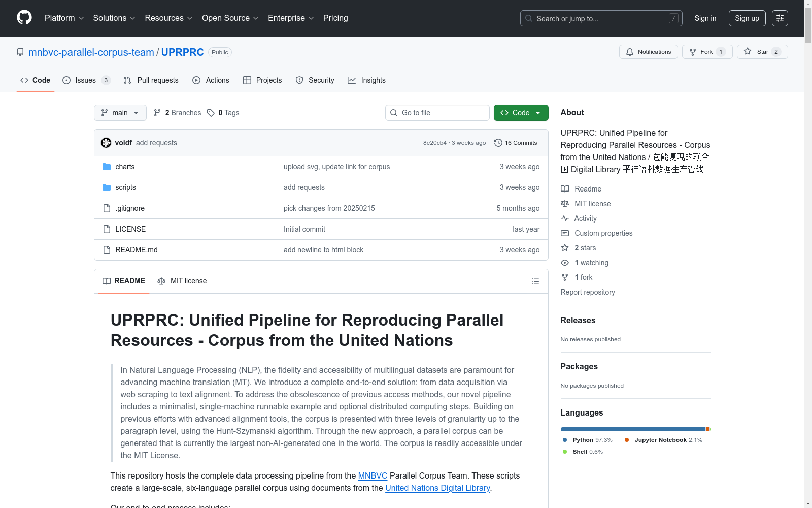This screenshot has width=812, height=508.
Task: Open the MNBVC link in the README
Action: pos(373,475)
